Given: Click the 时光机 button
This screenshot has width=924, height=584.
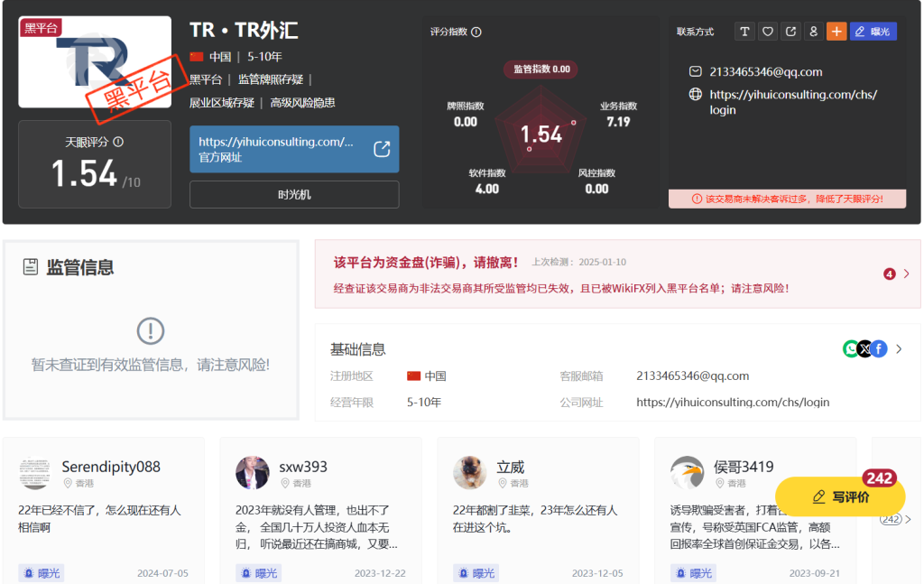Looking at the screenshot, I should 294,194.
